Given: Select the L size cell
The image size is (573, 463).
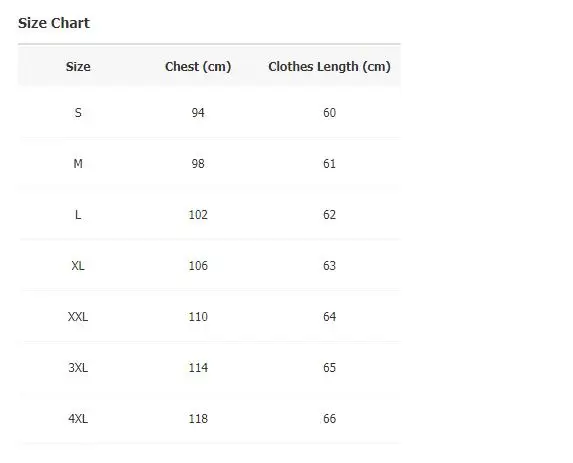Looking at the screenshot, I should click(78, 215).
